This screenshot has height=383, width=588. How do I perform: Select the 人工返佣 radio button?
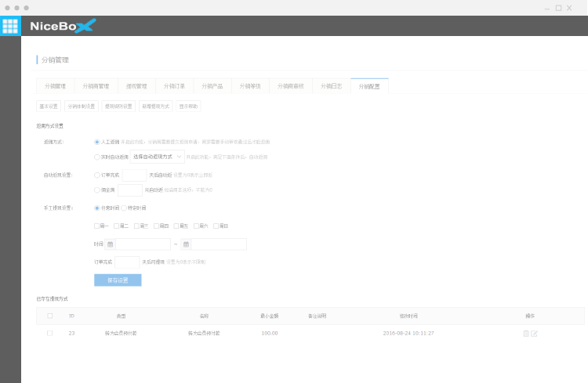point(96,142)
